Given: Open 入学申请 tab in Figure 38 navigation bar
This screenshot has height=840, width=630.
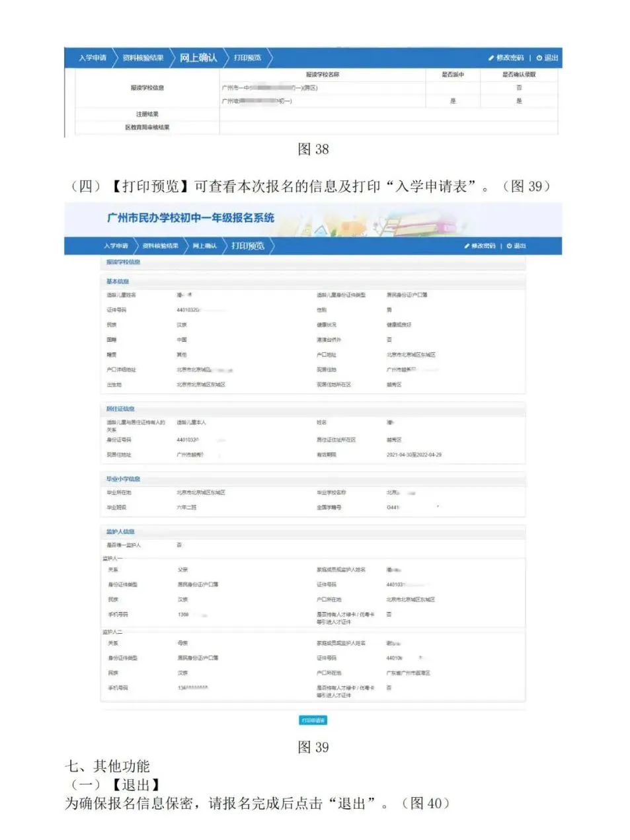Looking at the screenshot, I should [93, 58].
